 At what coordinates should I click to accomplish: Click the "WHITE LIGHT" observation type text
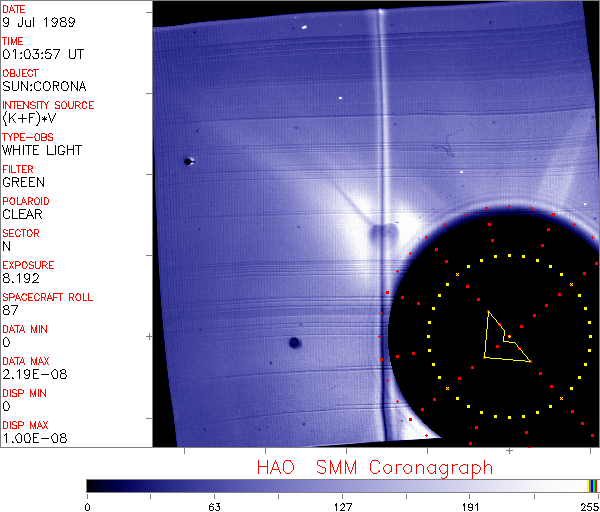[41, 150]
